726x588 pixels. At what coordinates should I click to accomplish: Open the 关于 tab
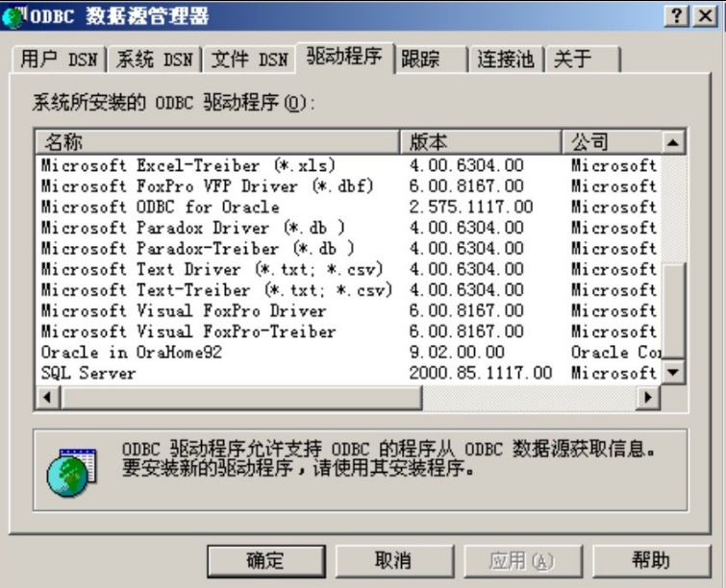tap(583, 60)
